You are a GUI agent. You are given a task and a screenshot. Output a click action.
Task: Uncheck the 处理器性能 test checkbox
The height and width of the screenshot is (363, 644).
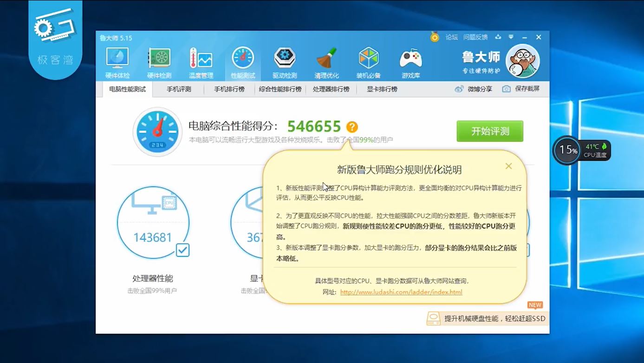tap(182, 250)
